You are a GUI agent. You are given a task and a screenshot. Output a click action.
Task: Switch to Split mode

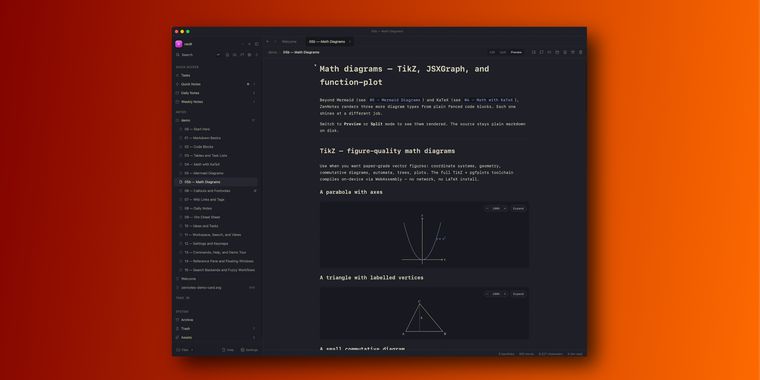tap(503, 52)
